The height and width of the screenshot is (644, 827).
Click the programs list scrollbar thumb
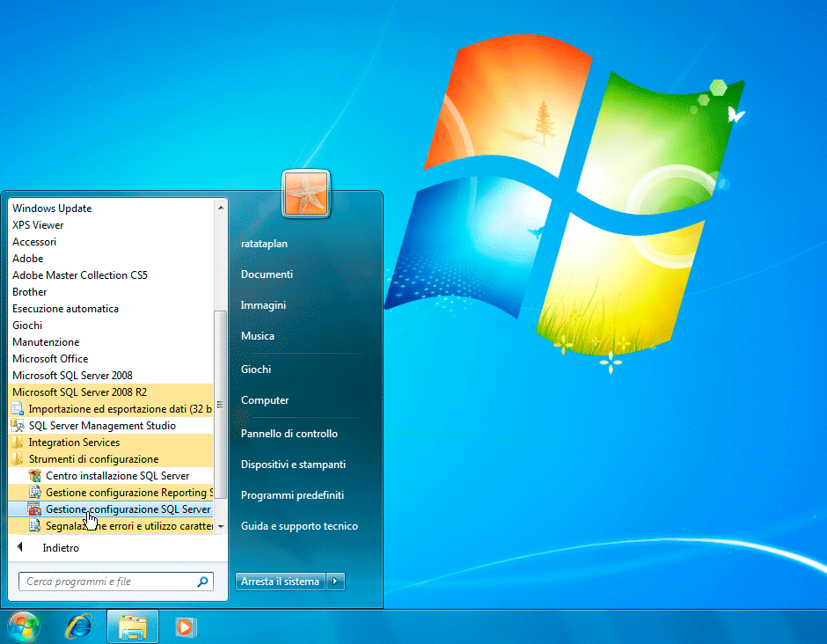221,404
